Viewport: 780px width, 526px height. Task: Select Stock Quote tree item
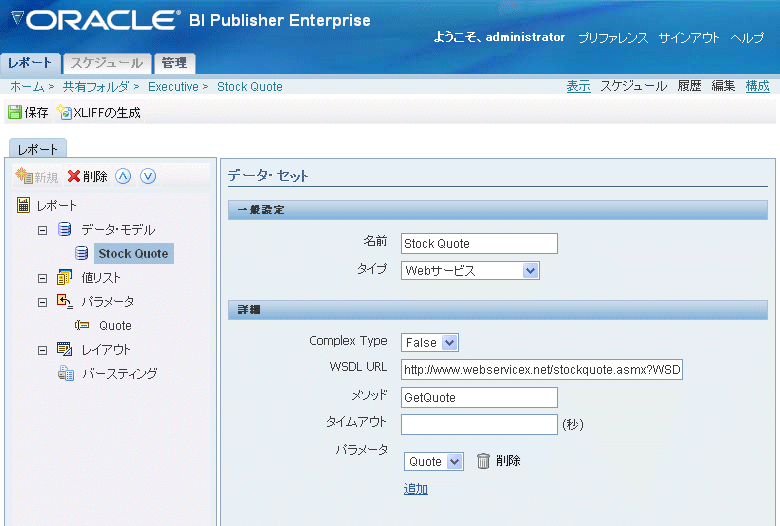click(x=133, y=253)
